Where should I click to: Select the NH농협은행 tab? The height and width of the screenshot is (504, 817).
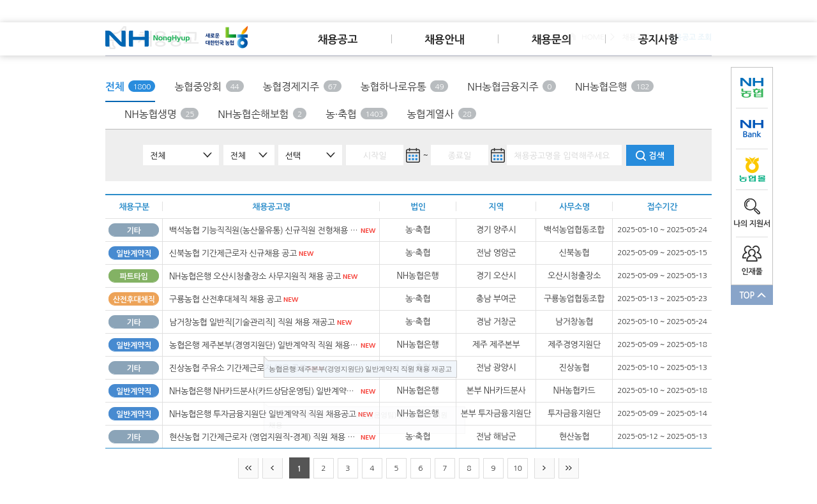pos(614,87)
